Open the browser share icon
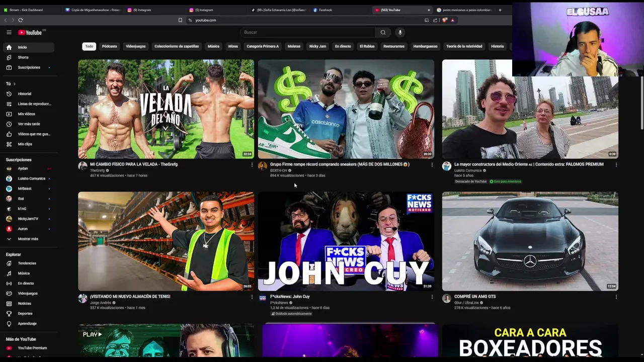The image size is (644, 362). coord(435,20)
